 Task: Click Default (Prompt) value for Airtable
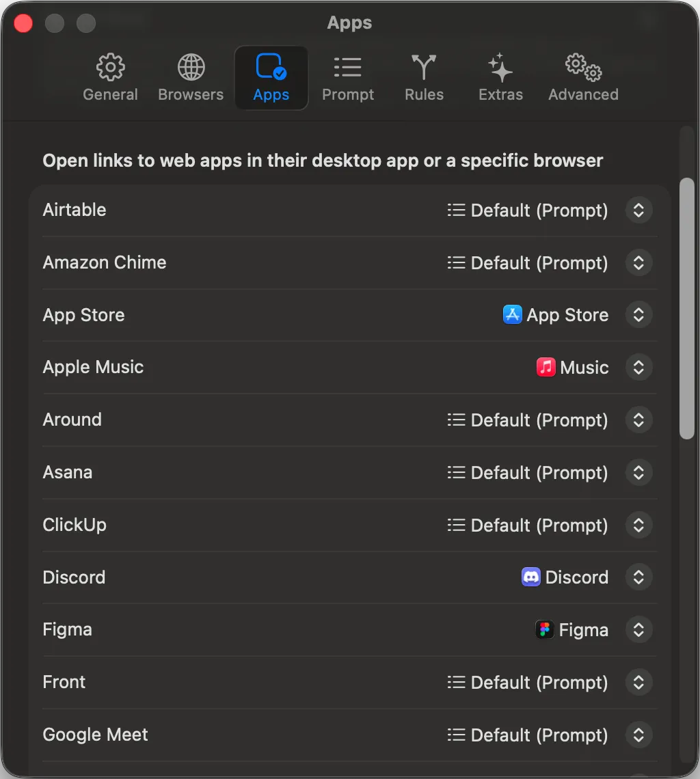pyautogui.click(x=539, y=210)
